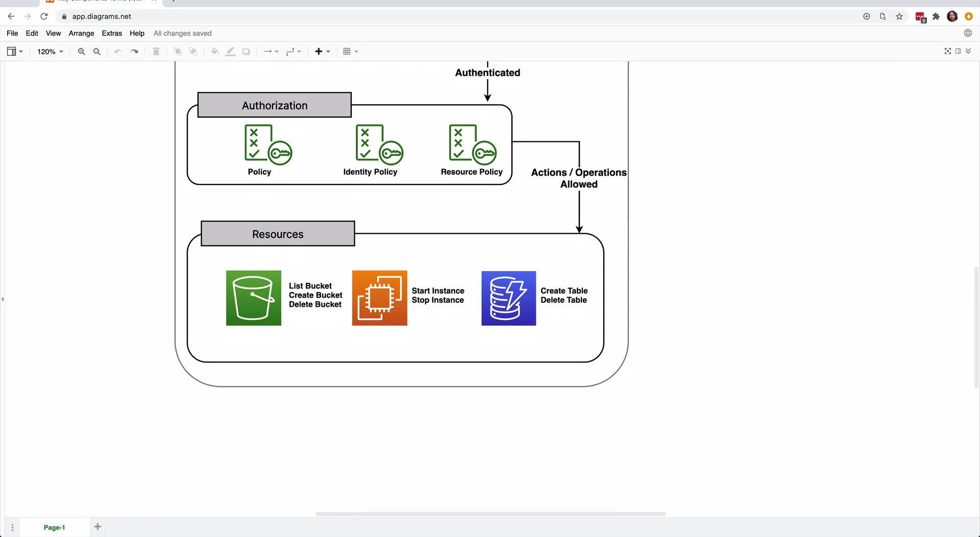Viewport: 980px width, 537px height.
Task: Open the pages options menu dots
Action: click(12, 527)
